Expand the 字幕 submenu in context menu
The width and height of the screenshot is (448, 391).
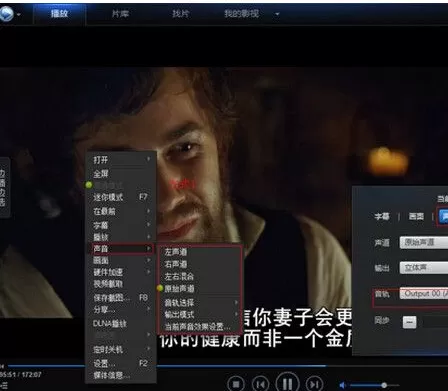[121, 225]
